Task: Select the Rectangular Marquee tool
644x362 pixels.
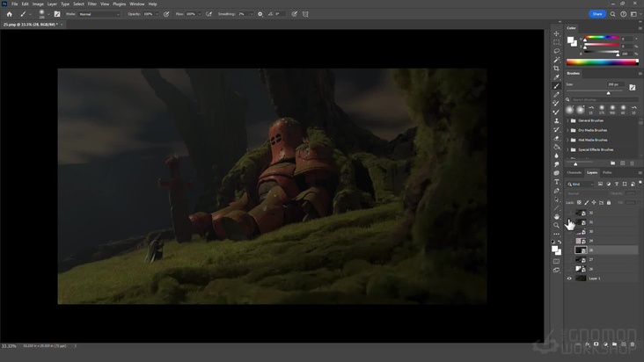Action: [x=557, y=42]
